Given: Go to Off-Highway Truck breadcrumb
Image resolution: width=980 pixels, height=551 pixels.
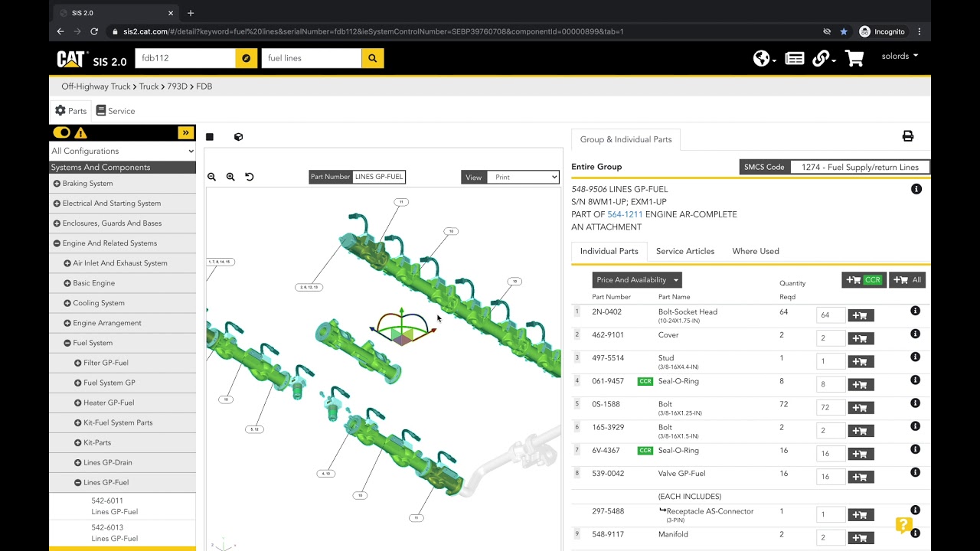Looking at the screenshot, I should [96, 86].
